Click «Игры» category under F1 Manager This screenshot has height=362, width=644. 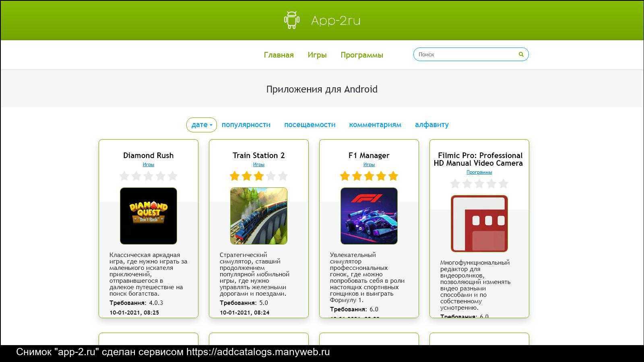pyautogui.click(x=369, y=165)
